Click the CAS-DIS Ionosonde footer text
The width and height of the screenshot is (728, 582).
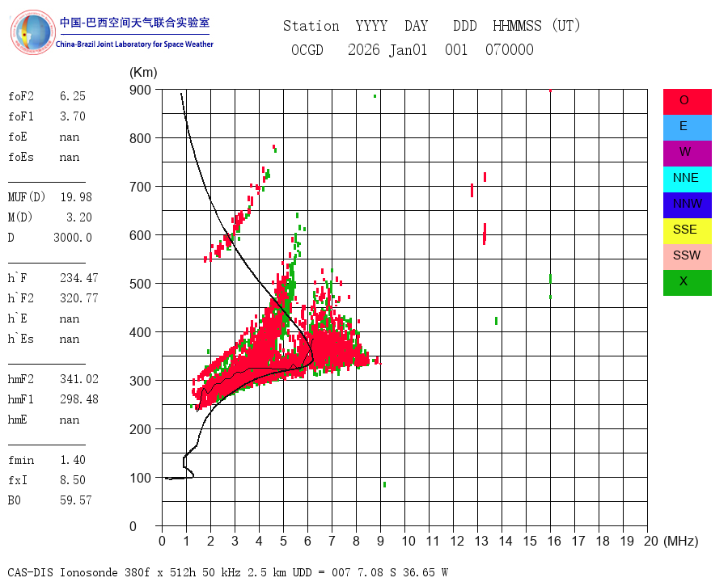click(x=228, y=572)
